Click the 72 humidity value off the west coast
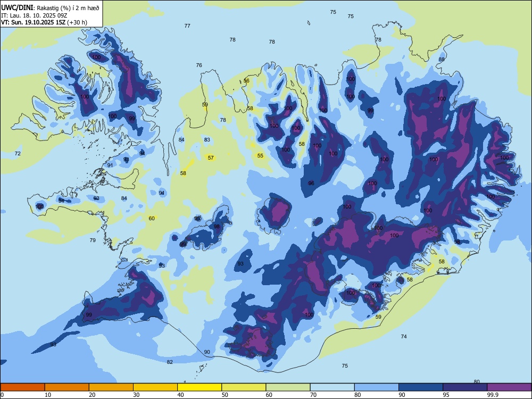This screenshot has width=532, height=399. click(18, 154)
